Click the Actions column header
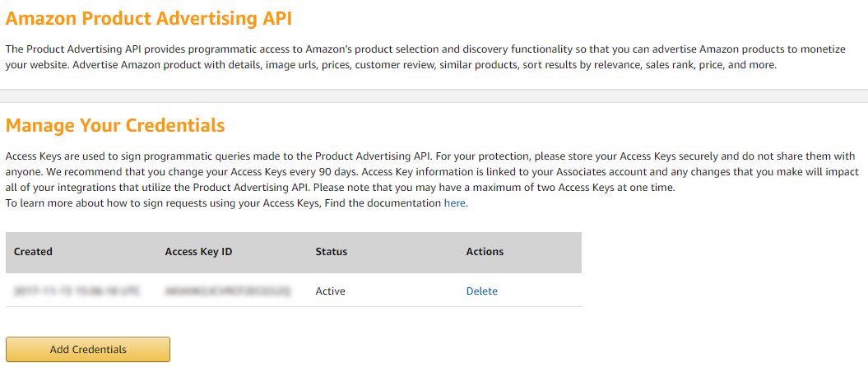The height and width of the screenshot is (391, 868). pyautogui.click(x=485, y=251)
